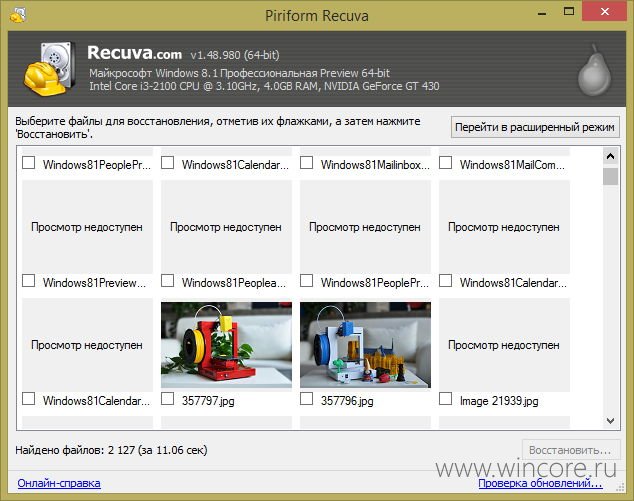Maximize the Piriform Recuva window
The width and height of the screenshot is (634, 501).
(569, 12)
